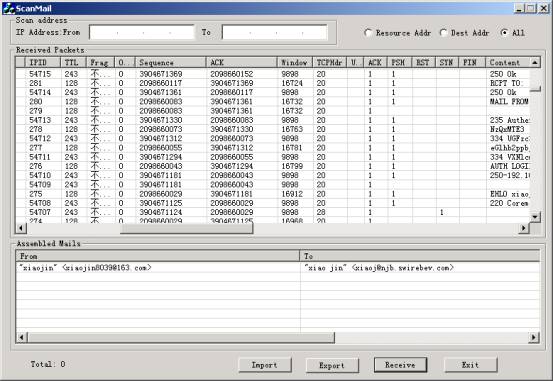Click the 'RCPT TO' content cell

508,83
